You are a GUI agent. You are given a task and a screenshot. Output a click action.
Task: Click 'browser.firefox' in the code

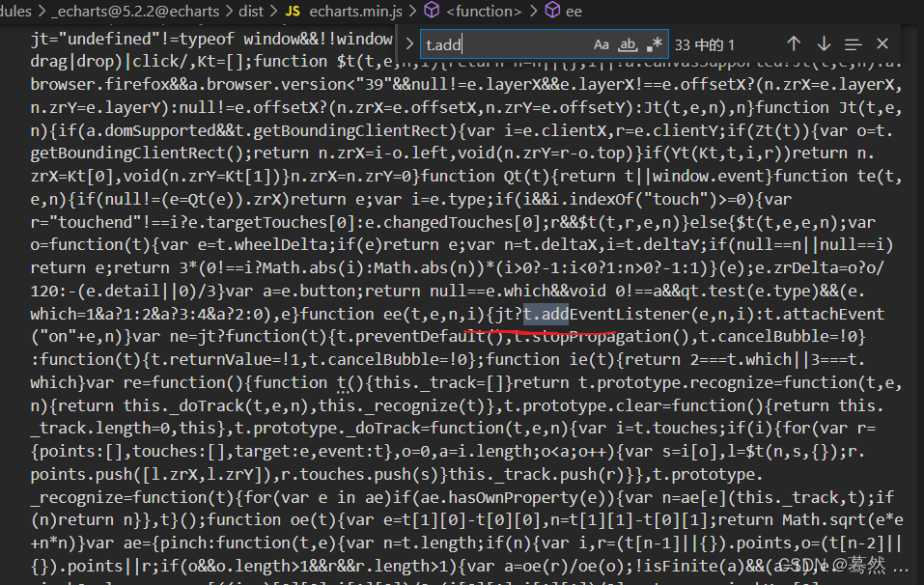(x=100, y=84)
